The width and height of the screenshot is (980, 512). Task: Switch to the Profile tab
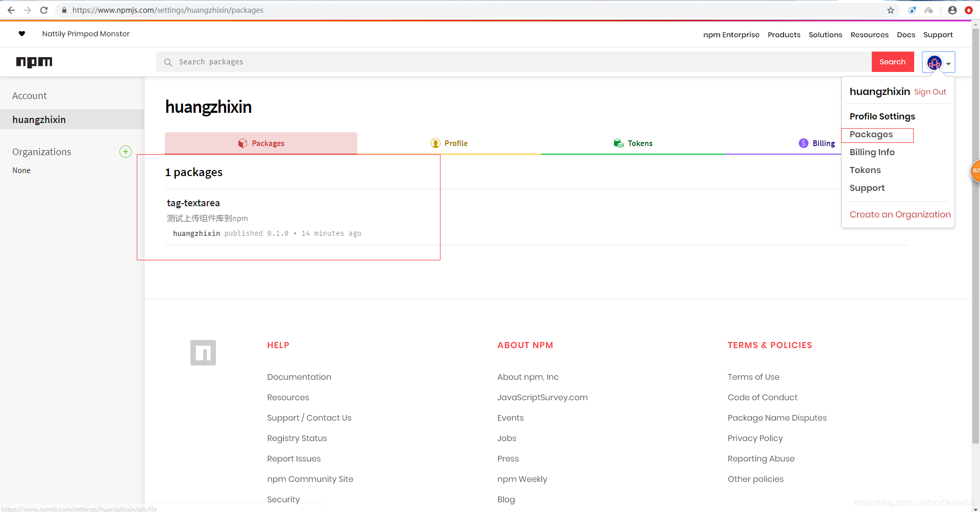449,143
